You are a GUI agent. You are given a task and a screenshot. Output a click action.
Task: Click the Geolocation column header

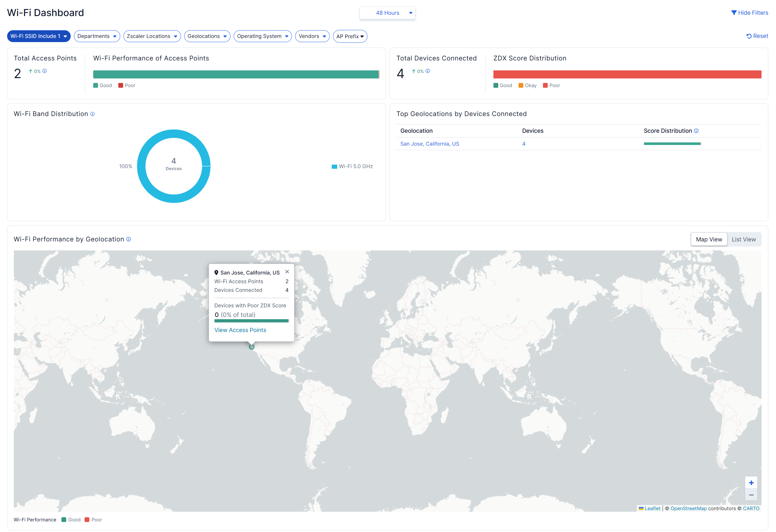click(x=416, y=131)
